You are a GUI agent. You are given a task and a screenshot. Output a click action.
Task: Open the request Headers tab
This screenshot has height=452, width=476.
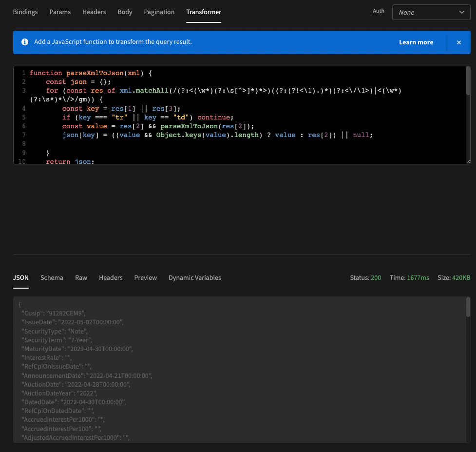pos(94,12)
